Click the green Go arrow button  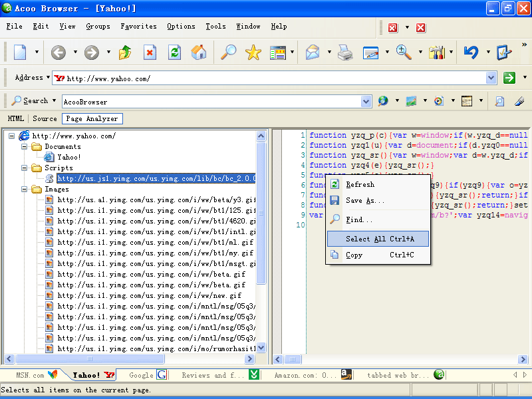(x=509, y=78)
